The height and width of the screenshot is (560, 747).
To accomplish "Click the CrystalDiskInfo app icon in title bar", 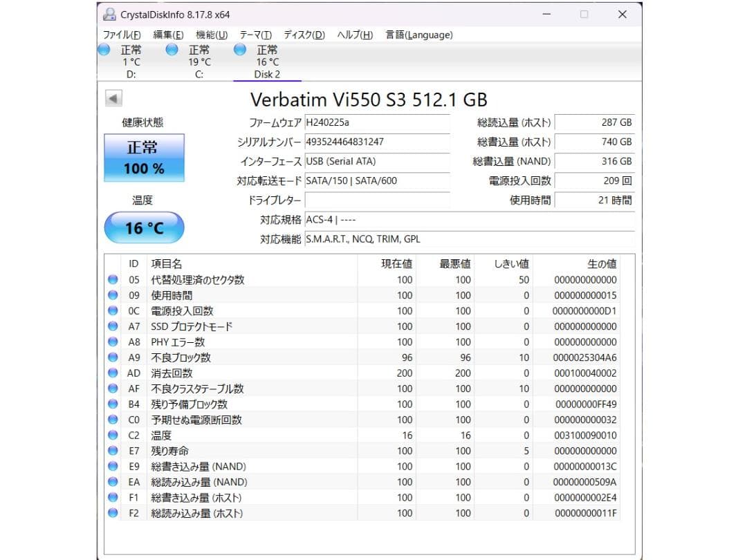I will pos(109,15).
